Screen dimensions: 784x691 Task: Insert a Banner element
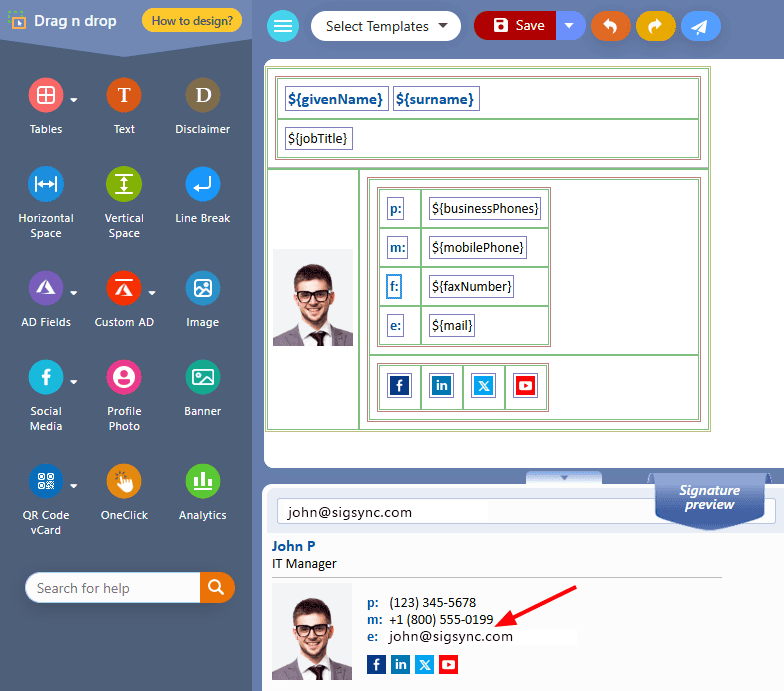point(202,377)
